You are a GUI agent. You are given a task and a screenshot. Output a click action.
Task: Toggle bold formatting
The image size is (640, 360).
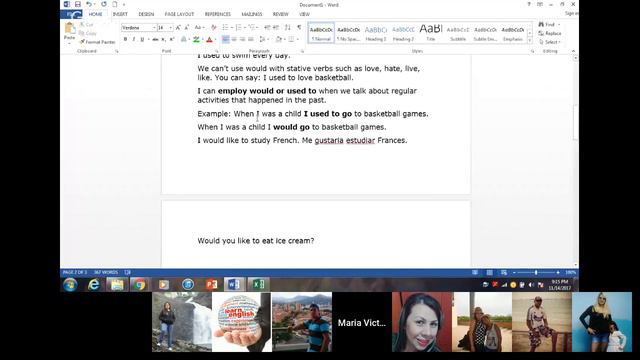(125, 39)
